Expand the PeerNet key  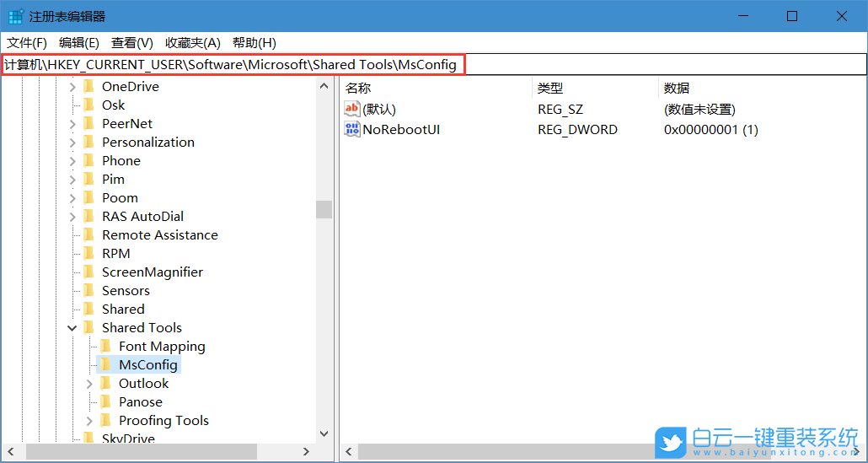tap(72, 124)
